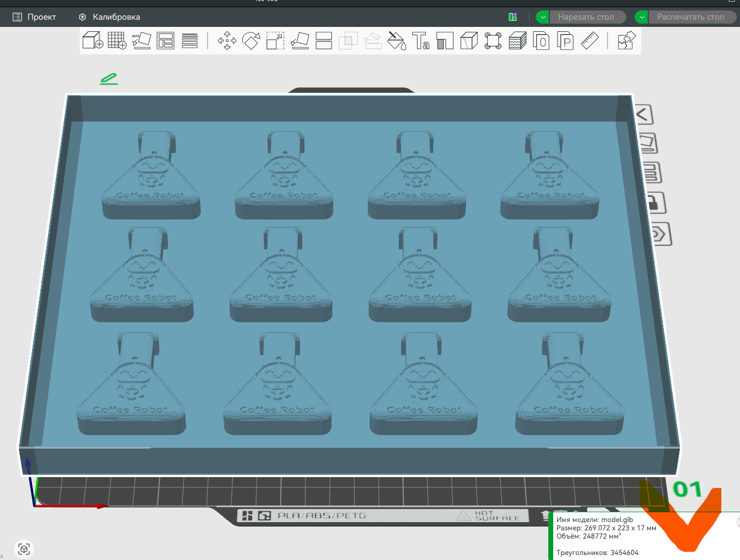Close the model info popup

click(738, 523)
